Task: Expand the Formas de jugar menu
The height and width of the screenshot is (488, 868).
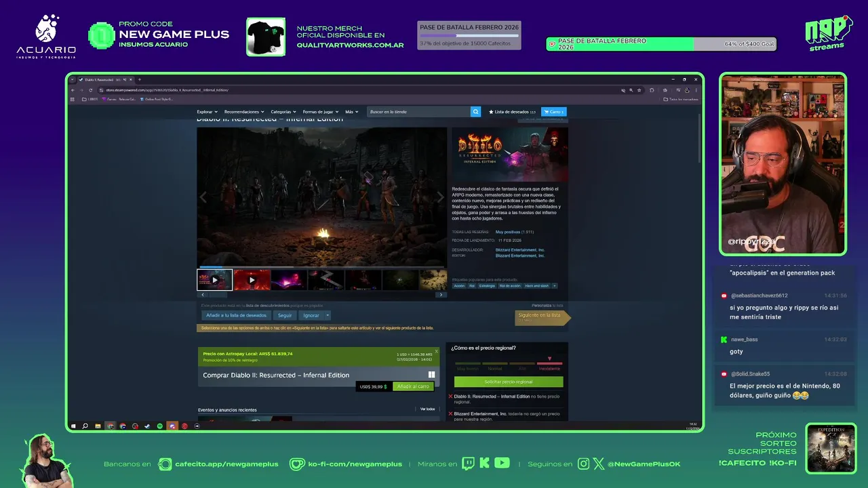Action: [320, 112]
